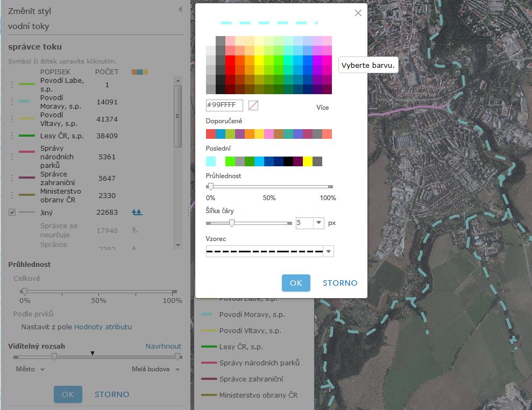Click Správy národních parků in the map legend
The width and height of the screenshot is (532, 410).
(259, 363)
